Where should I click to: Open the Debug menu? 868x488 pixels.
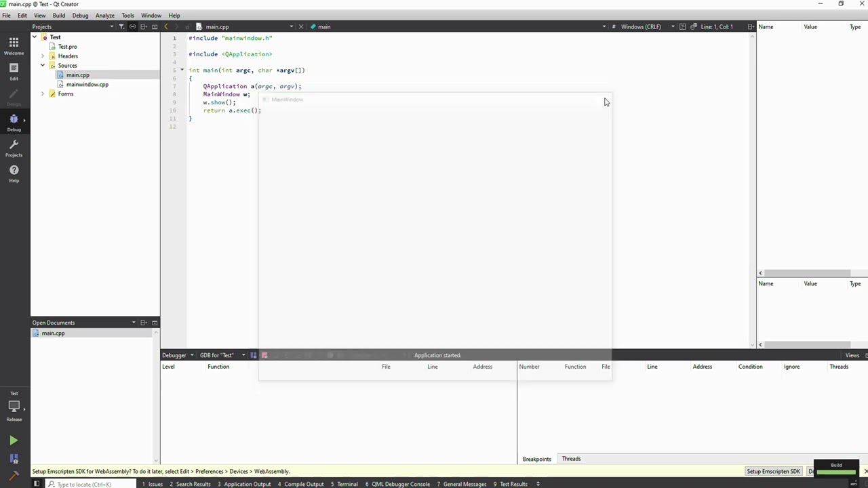(80, 15)
